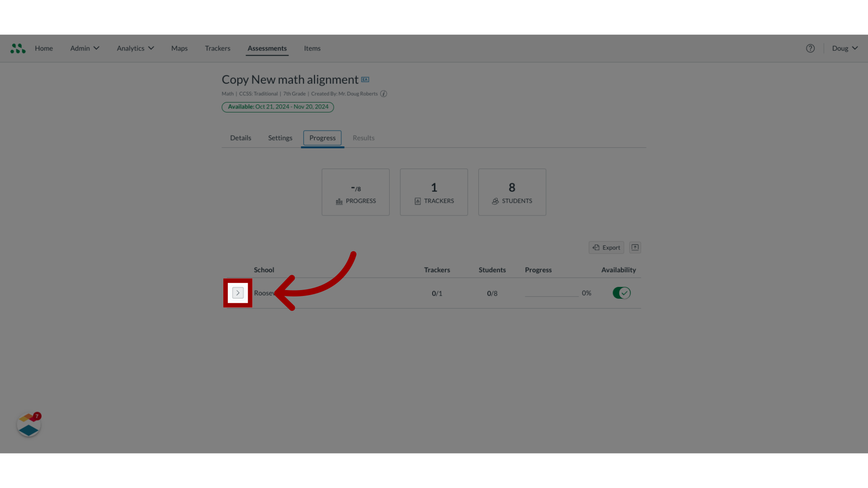This screenshot has width=868, height=488.
Task: Toggle availability for Roosevelt school
Action: [622, 292]
